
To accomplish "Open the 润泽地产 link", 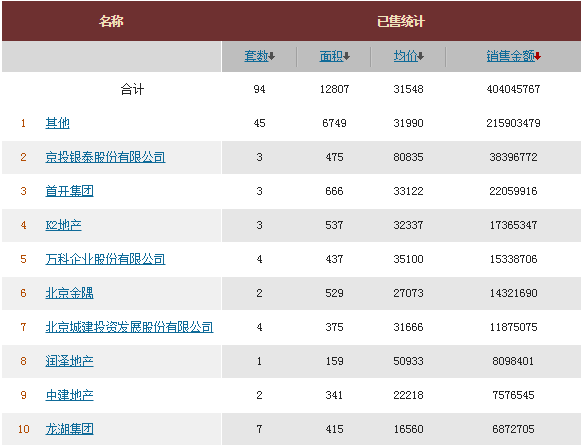I will click(69, 361).
